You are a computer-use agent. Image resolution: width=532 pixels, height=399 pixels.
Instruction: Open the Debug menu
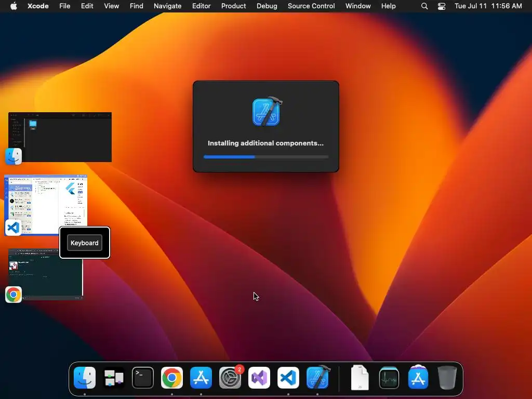click(267, 6)
